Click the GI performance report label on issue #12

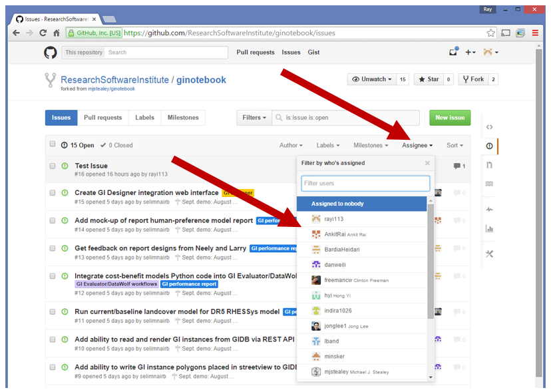click(190, 284)
